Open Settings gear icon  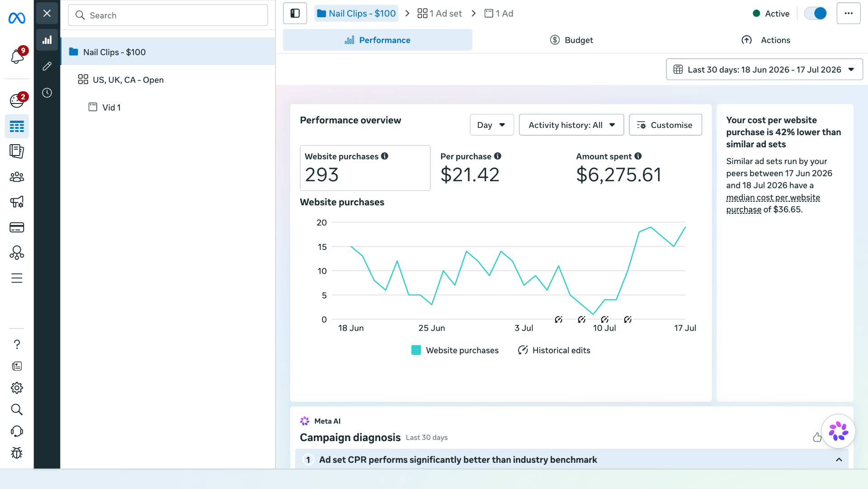(x=17, y=388)
